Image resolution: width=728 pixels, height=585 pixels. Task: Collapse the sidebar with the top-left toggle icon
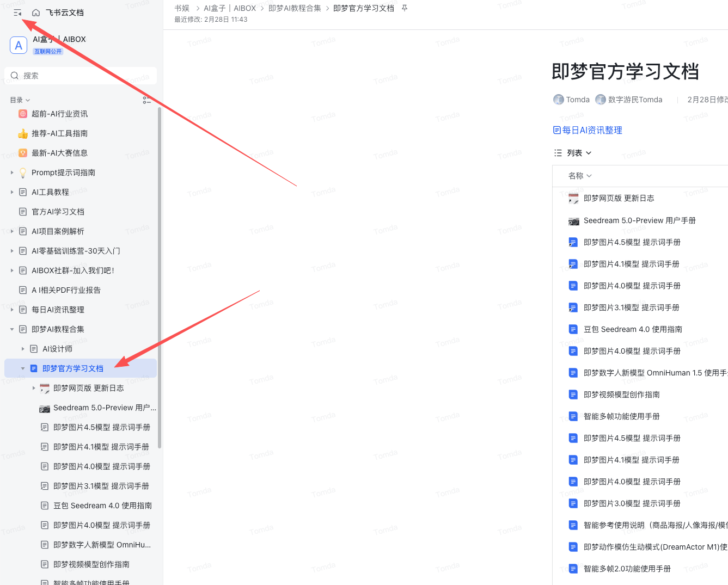coord(17,13)
